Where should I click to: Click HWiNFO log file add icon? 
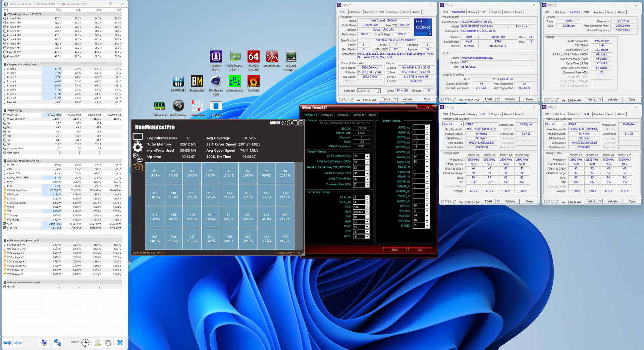tap(97, 343)
